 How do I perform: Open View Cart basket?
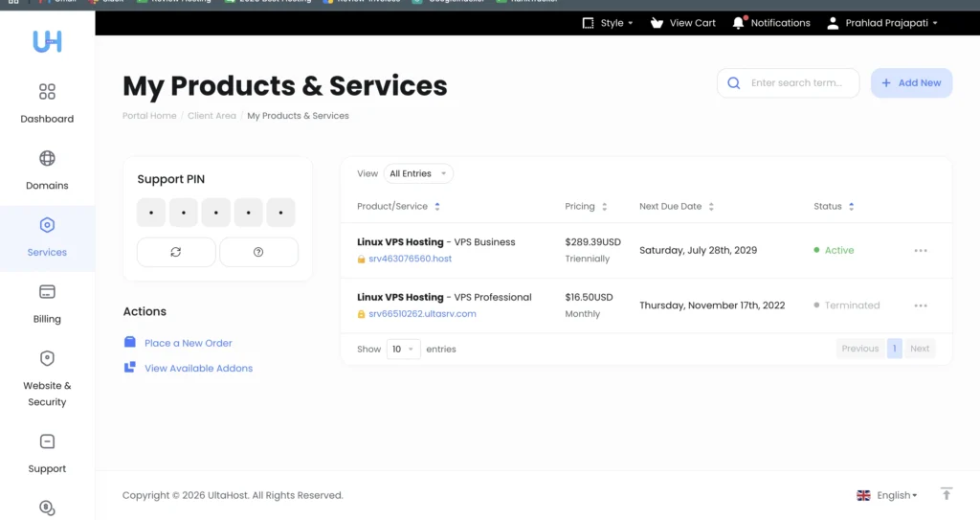[657, 23]
